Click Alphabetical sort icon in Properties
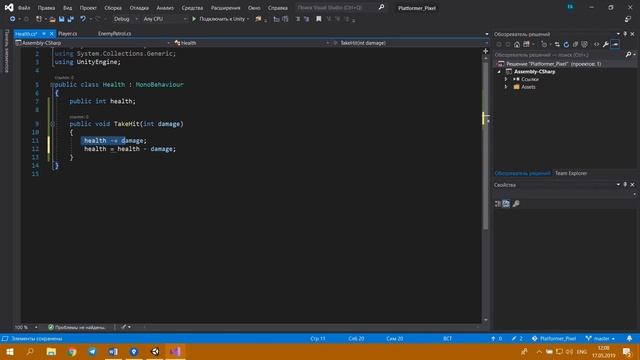640x360 pixels. pyautogui.click(x=506, y=204)
